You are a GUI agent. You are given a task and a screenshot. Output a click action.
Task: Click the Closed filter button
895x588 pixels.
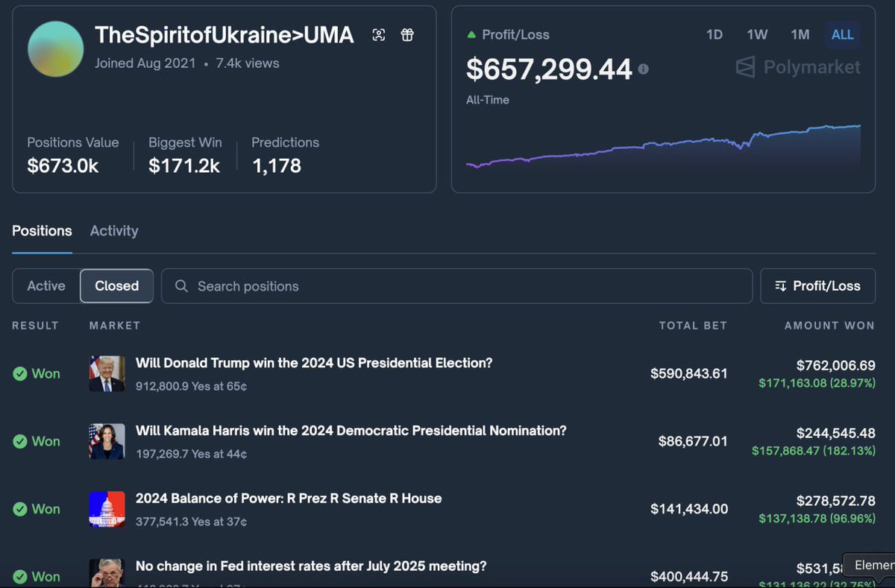click(116, 285)
